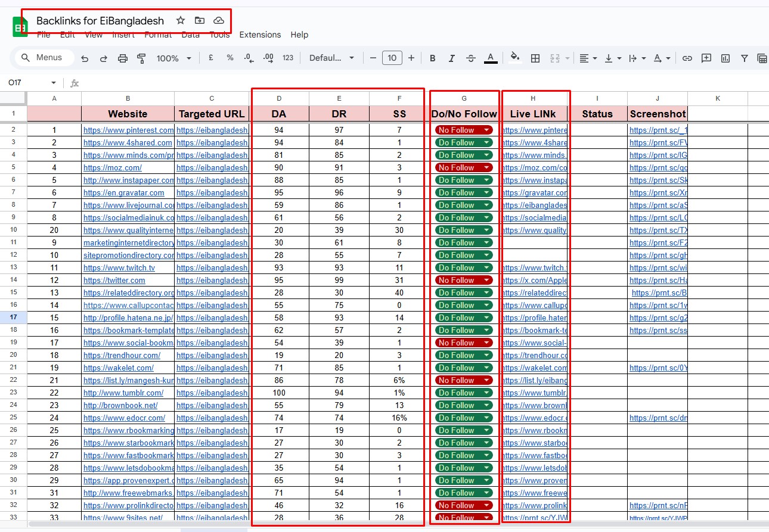Screen dimensions: 769x532
Task: Click the Print icon
Action: point(123,58)
